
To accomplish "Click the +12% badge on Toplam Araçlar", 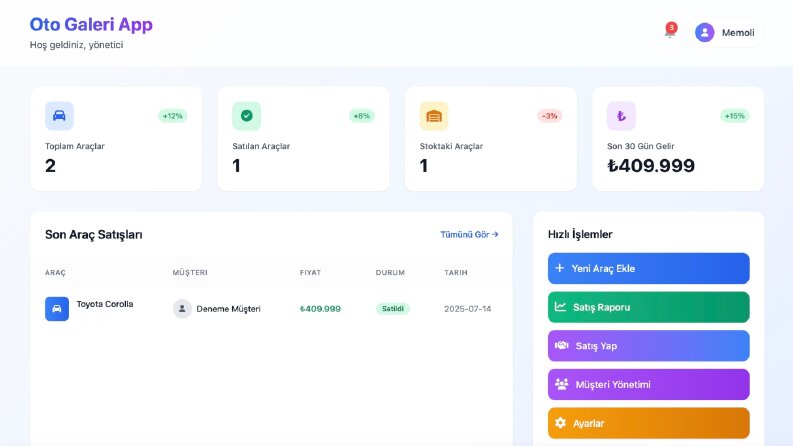I will point(172,116).
